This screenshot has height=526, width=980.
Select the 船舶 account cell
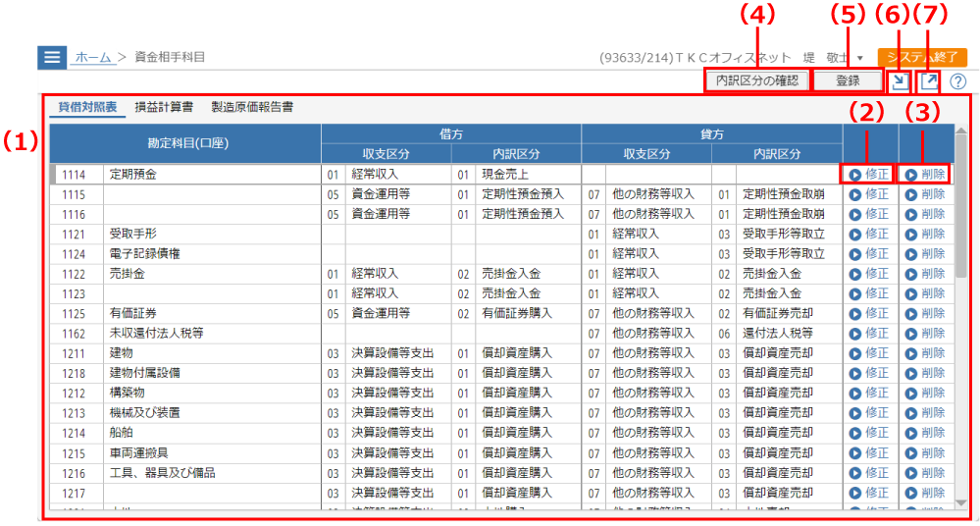coord(212,434)
